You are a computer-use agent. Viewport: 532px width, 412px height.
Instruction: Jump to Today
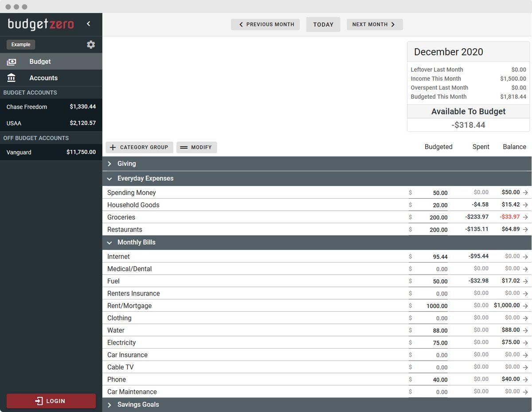point(323,24)
